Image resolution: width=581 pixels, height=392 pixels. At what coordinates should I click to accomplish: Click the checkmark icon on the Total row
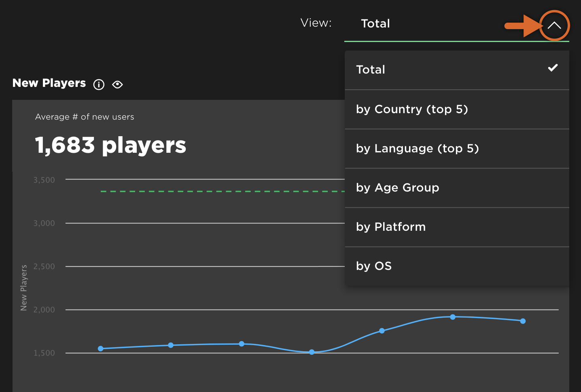coord(553,68)
